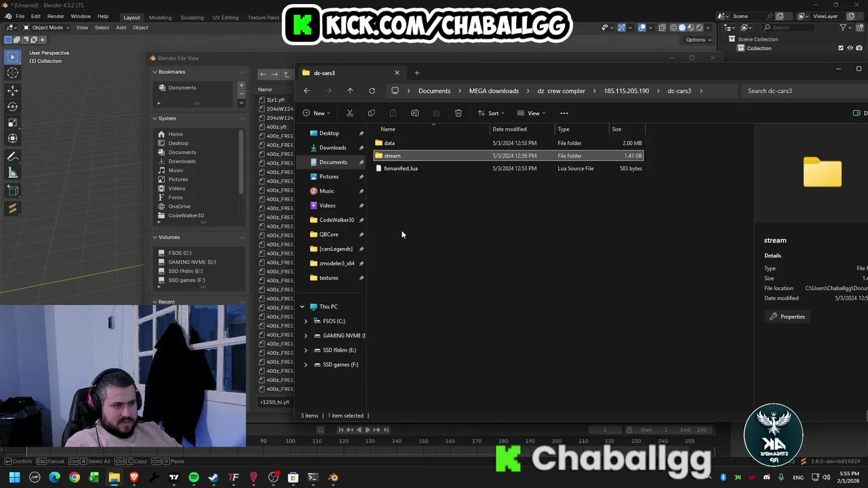
Task: Click Properties button in details pane
Action: (787, 317)
